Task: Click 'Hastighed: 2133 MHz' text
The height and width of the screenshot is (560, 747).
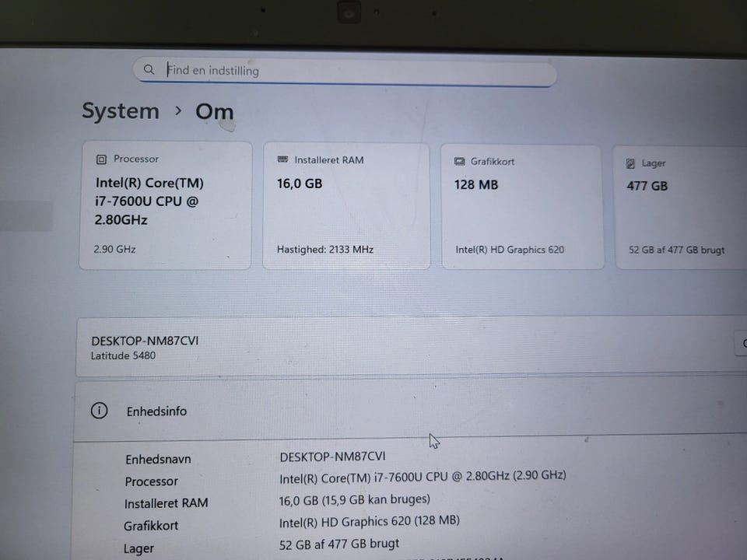Action: 325,249
